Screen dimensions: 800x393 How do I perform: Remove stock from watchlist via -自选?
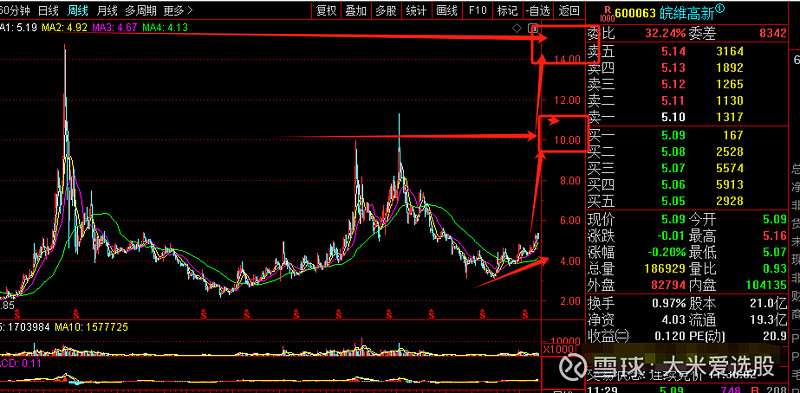click(x=538, y=10)
